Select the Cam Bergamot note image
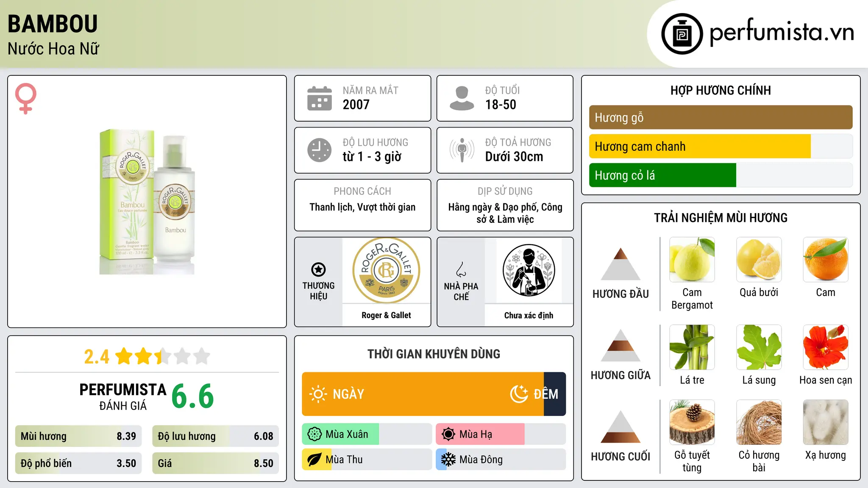Screen dimensions: 868x488 pos(692,260)
